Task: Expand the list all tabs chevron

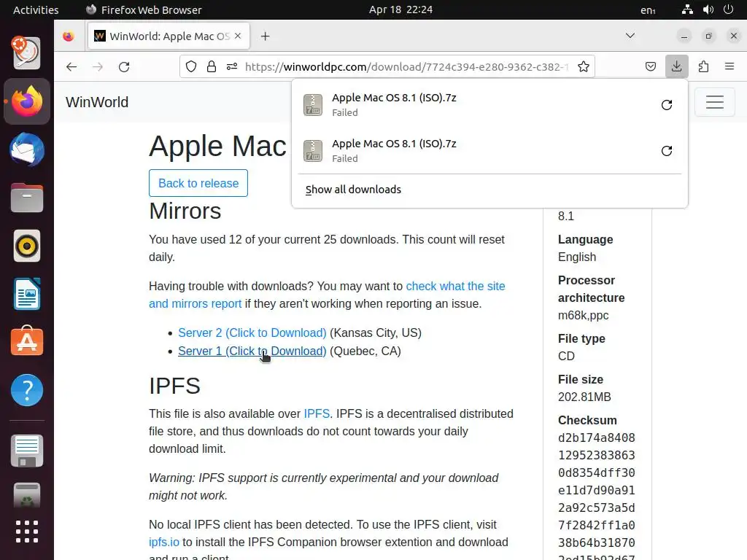Action: 630,36
